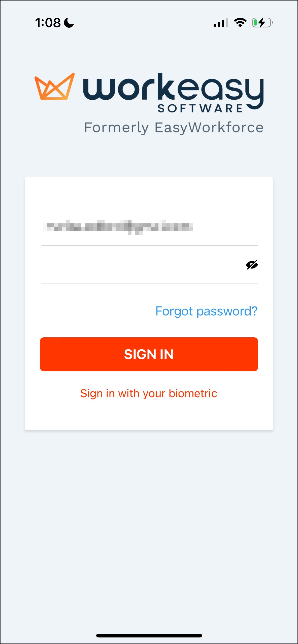
Task: Open the Forgot password? link
Action: (x=206, y=311)
